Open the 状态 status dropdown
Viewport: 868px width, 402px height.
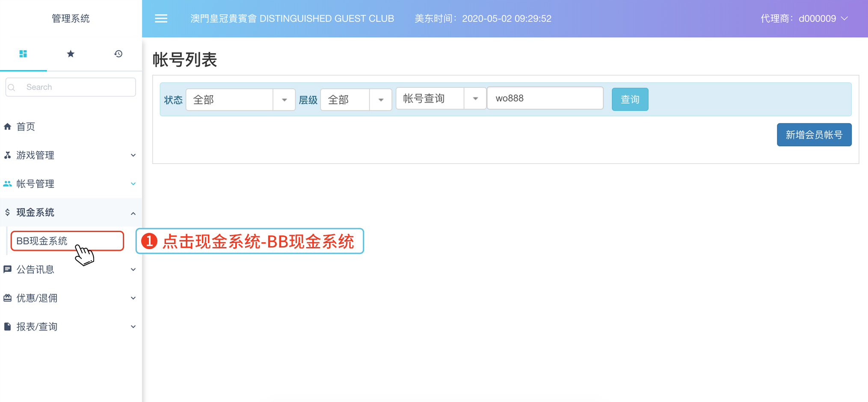(x=240, y=100)
